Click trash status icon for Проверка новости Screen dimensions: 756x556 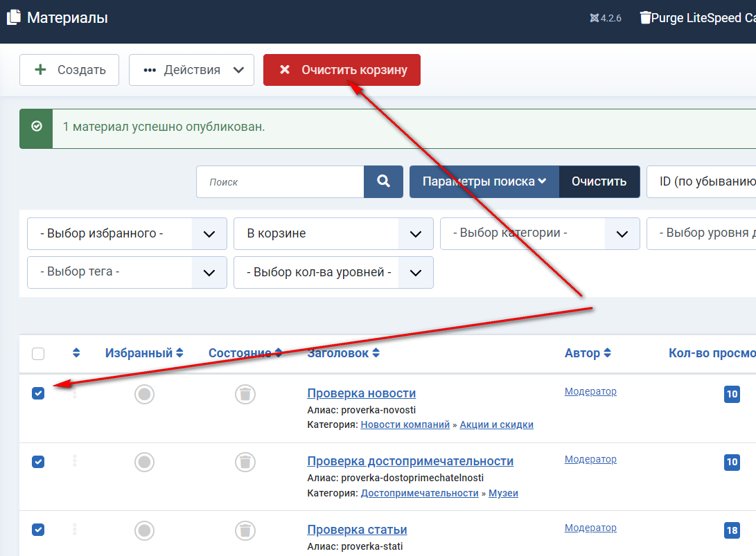pos(245,394)
